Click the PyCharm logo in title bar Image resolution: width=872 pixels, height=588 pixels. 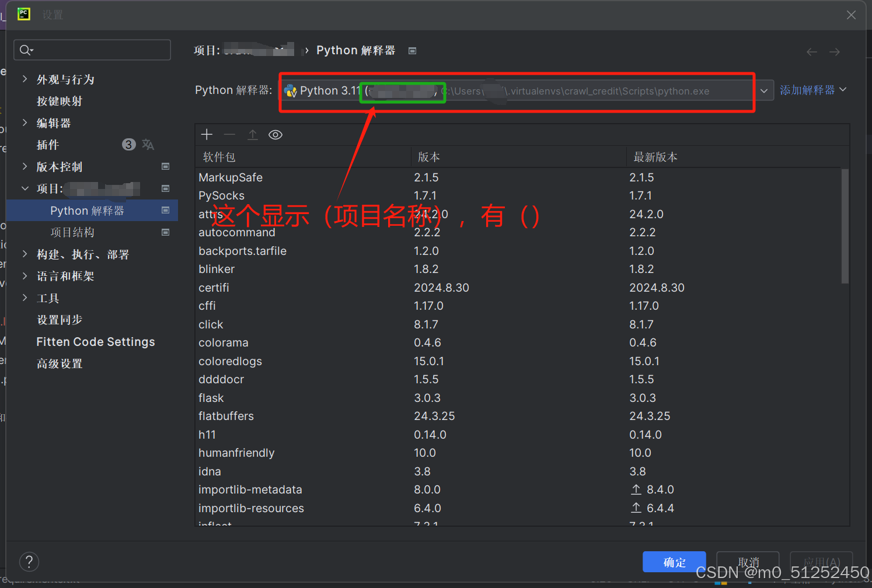(24, 14)
